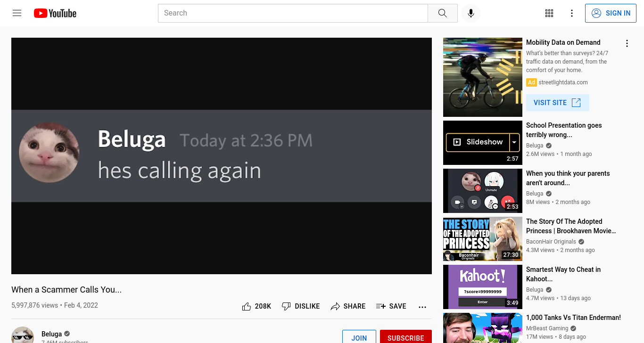Screen dimensions: 644x343
Task: Go to YouTube home via logo
Action: (x=55, y=13)
